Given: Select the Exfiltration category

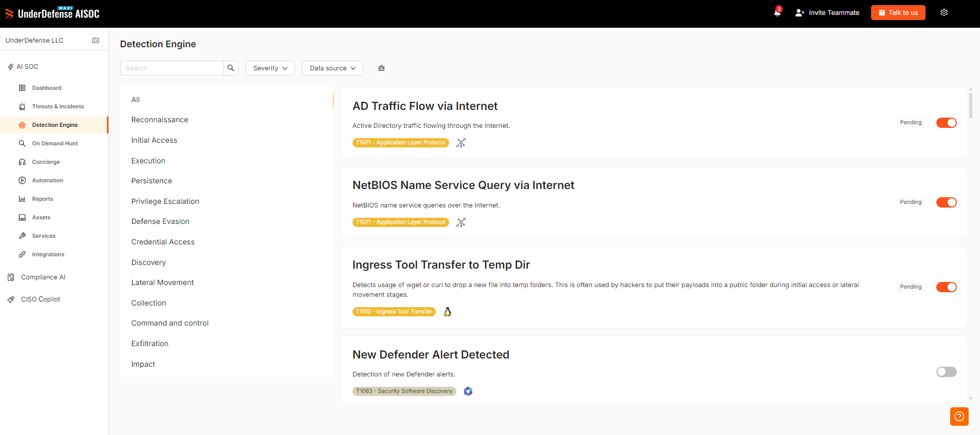Looking at the screenshot, I should pos(150,344).
